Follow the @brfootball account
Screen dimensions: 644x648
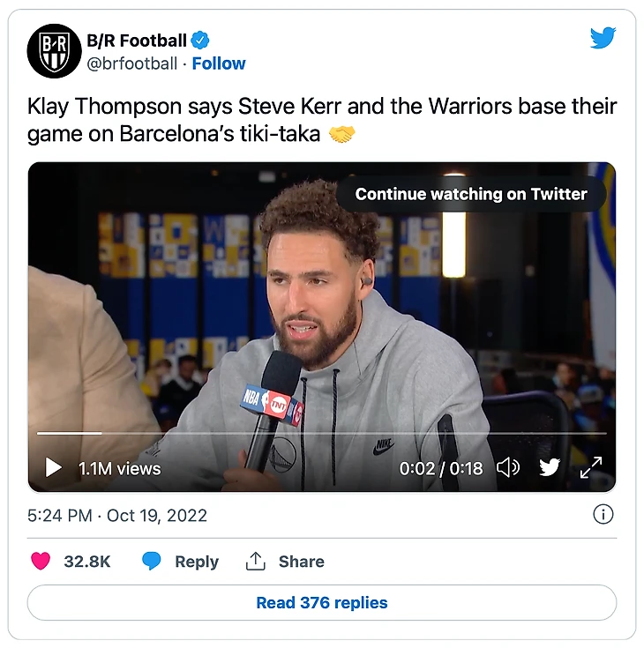[x=219, y=63]
